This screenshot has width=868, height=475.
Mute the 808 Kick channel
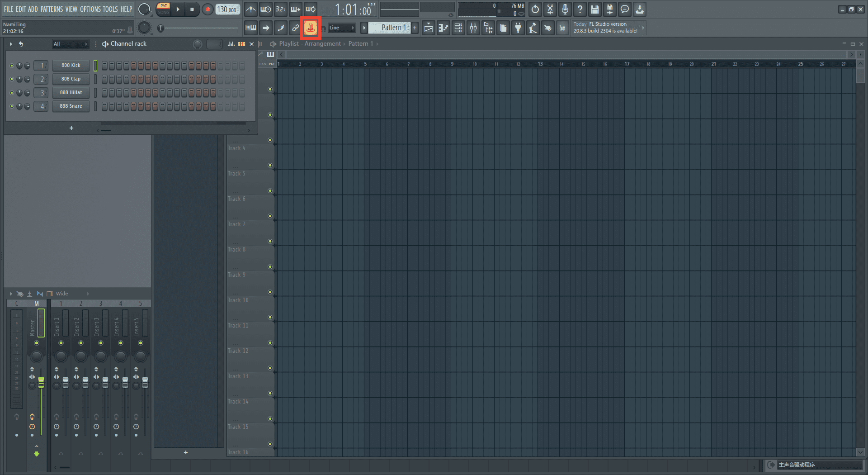[x=12, y=66]
